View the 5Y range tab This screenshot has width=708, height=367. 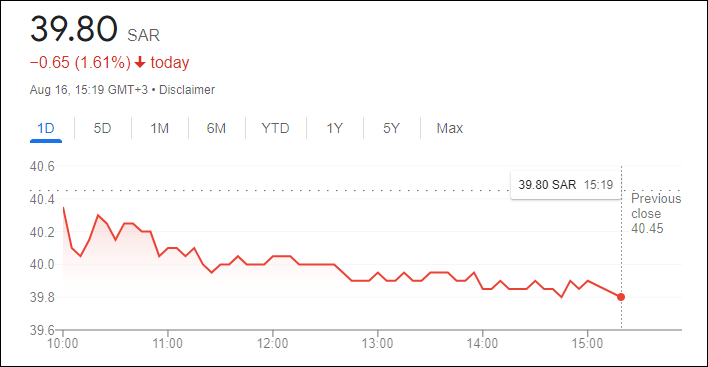(391, 129)
